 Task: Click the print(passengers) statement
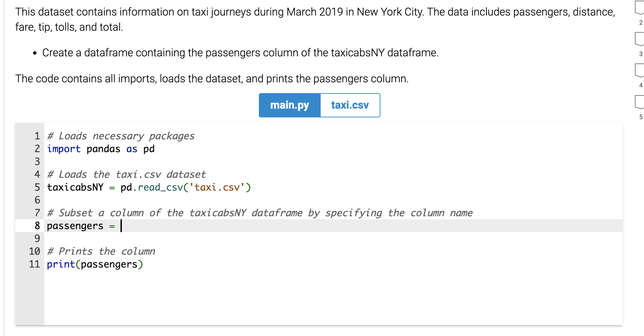(95, 264)
